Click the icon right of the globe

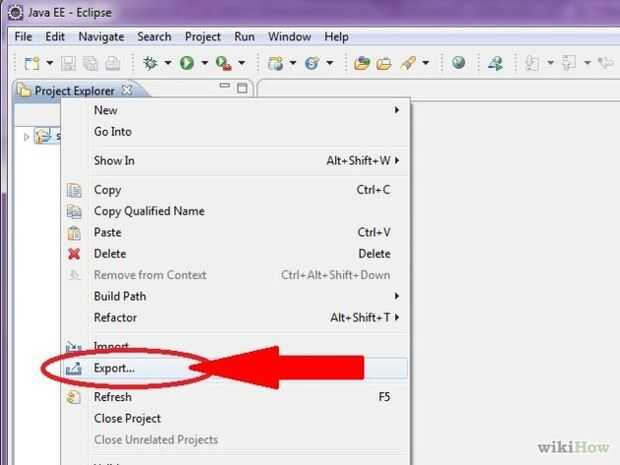click(495, 63)
